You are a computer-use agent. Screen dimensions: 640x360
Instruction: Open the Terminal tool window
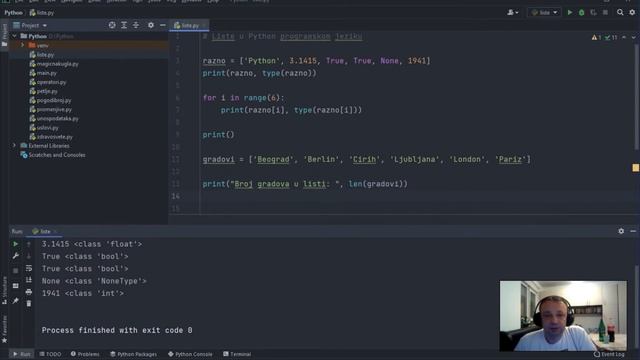coord(237,354)
